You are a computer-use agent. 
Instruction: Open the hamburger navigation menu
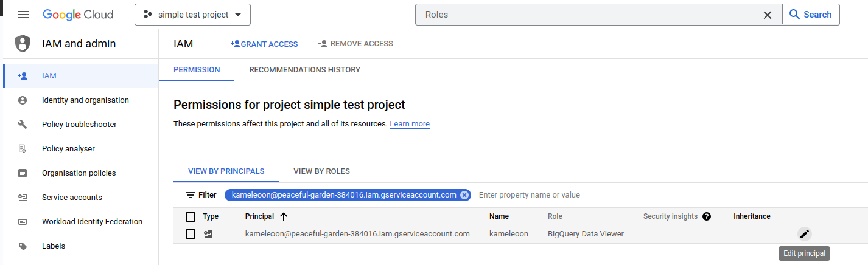[24, 15]
